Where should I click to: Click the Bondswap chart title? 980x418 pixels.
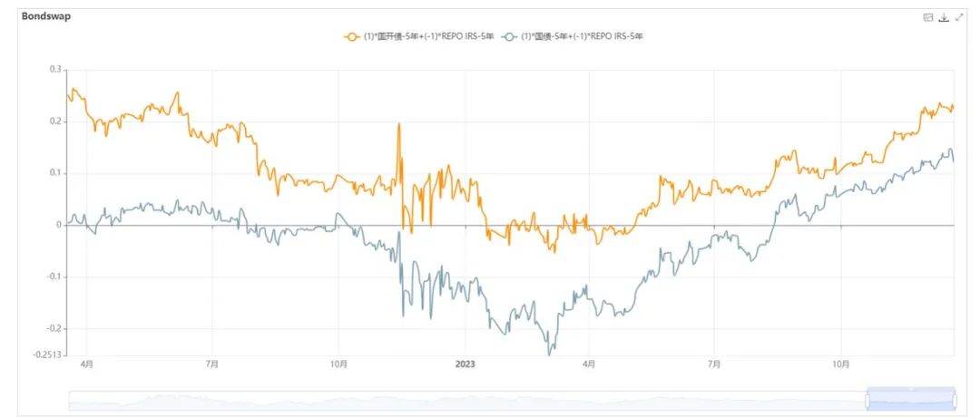[x=46, y=16]
